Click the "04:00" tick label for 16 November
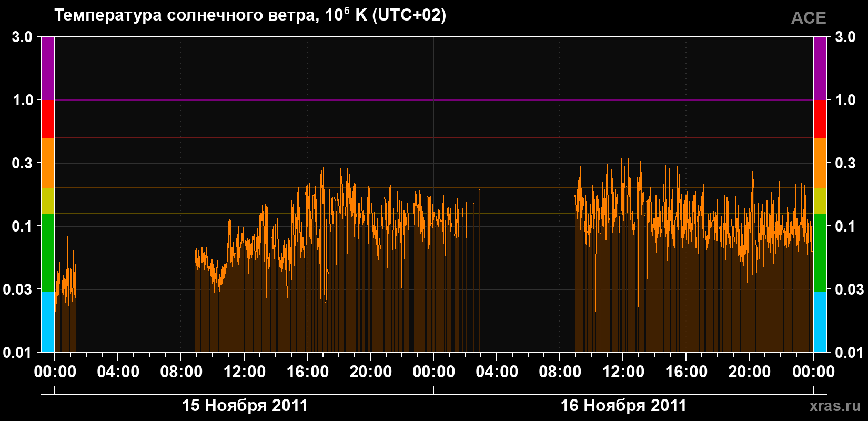Image resolution: width=868 pixels, height=421 pixels. pyautogui.click(x=497, y=372)
